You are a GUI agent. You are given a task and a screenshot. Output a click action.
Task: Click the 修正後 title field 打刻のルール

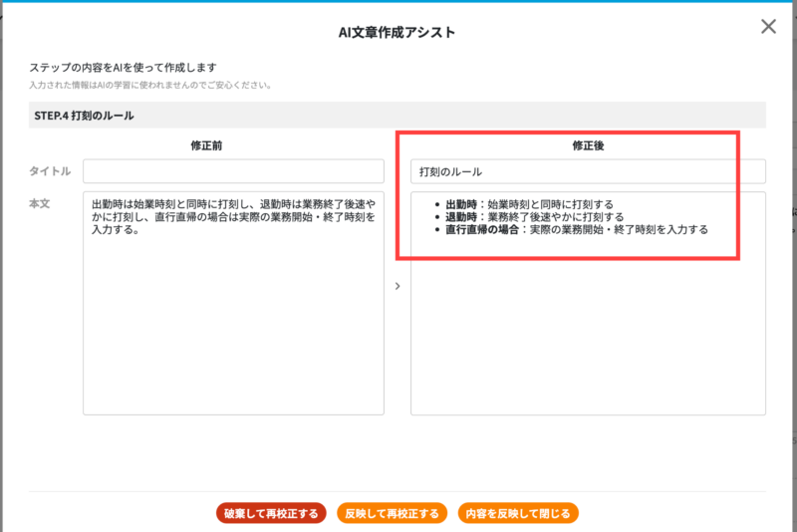tap(588, 171)
